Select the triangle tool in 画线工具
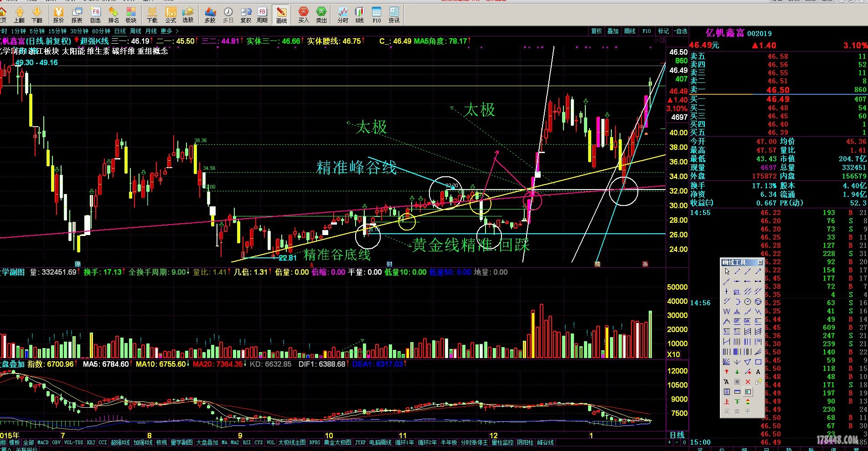 click(747, 362)
